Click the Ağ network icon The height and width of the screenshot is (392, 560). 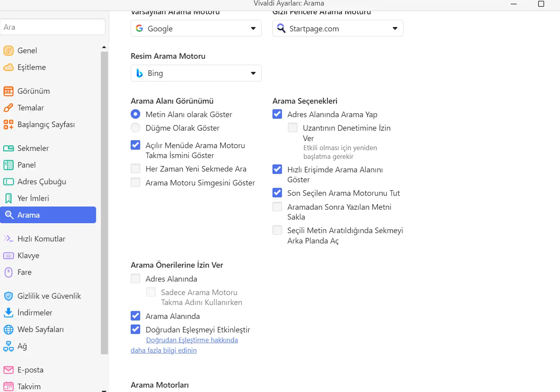8,346
